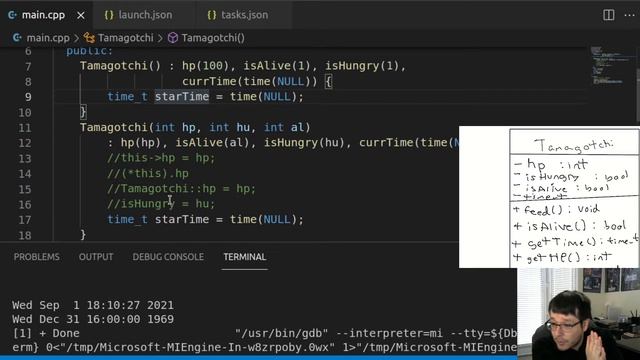The image size is (640, 360).
Task: Click line number 9 in the gutter
Action: click(28, 97)
